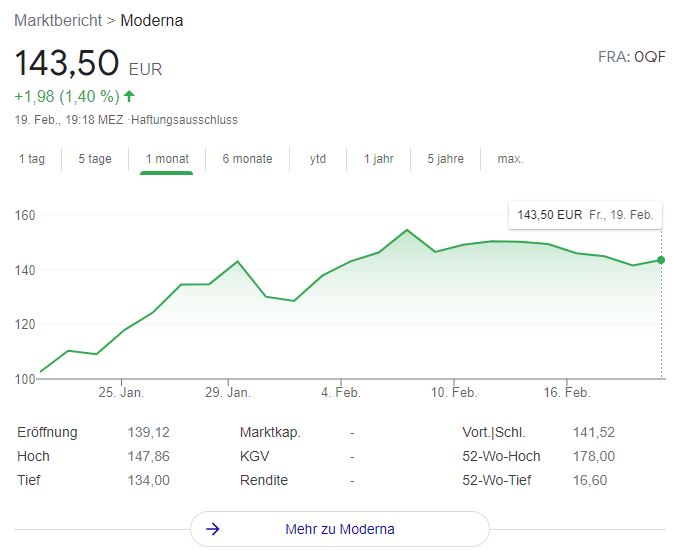Click the 143,50 EUR chart tooltip
Viewport: 674px width, 550px height.
(585, 214)
